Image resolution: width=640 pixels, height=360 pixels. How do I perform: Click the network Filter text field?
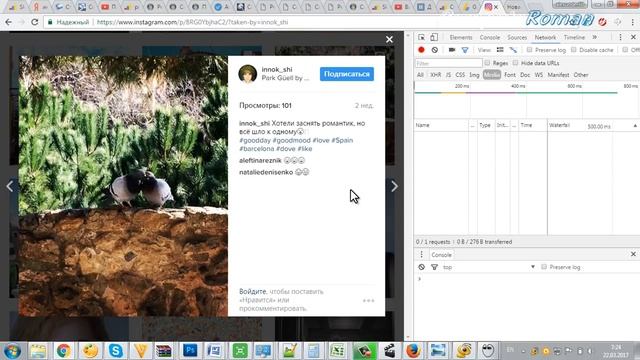pyautogui.click(x=449, y=63)
